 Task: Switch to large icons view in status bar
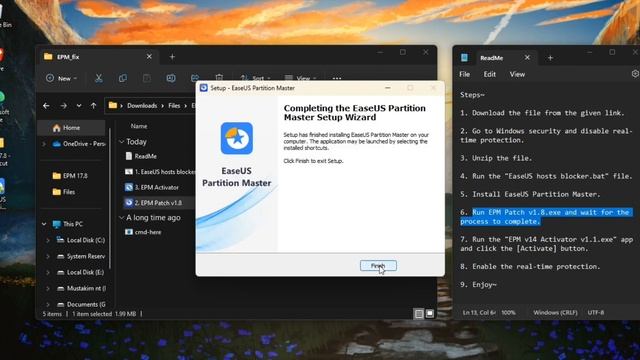tap(430, 313)
